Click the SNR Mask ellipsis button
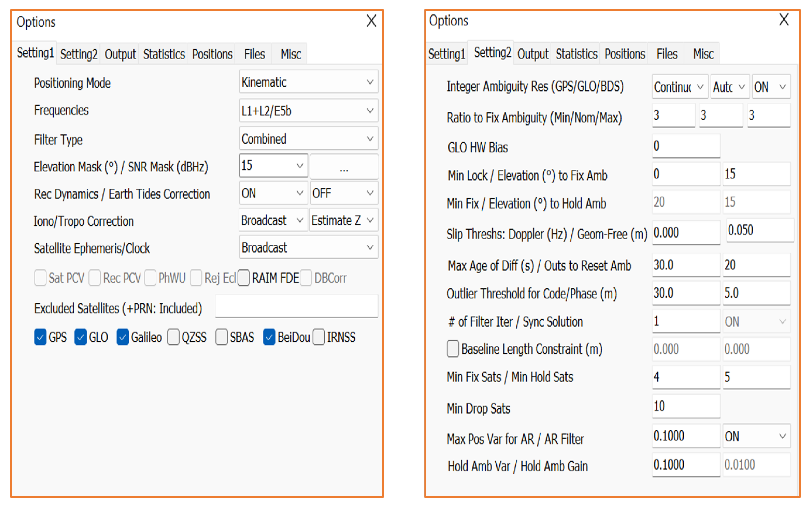The height and width of the screenshot is (506, 812). point(344,167)
